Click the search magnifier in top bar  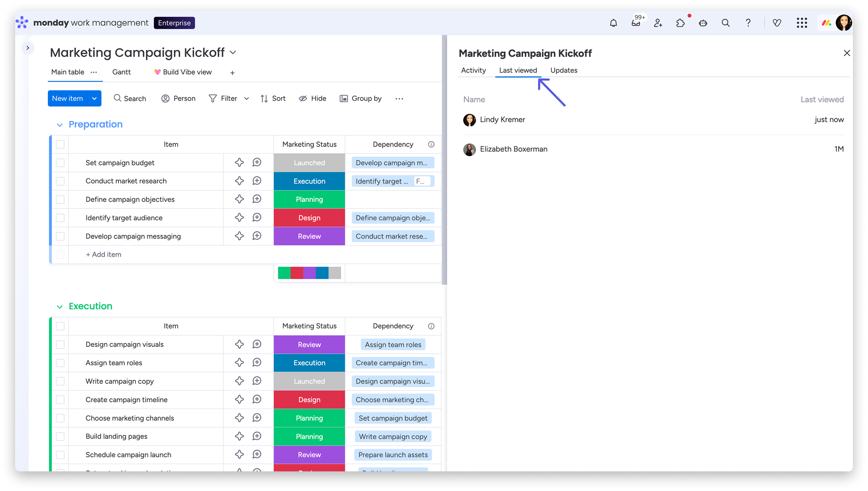point(725,23)
